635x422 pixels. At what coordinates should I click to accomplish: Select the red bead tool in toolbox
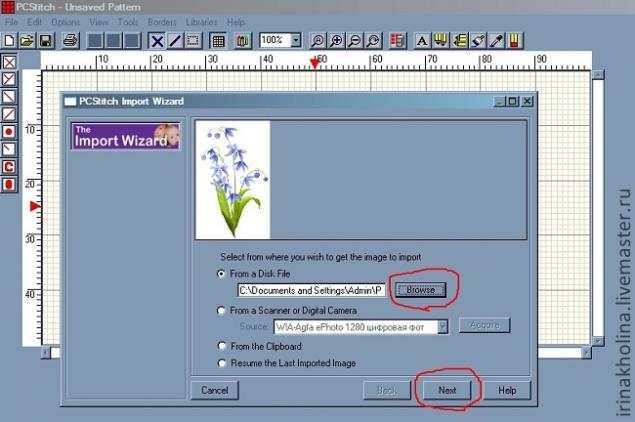9,185
